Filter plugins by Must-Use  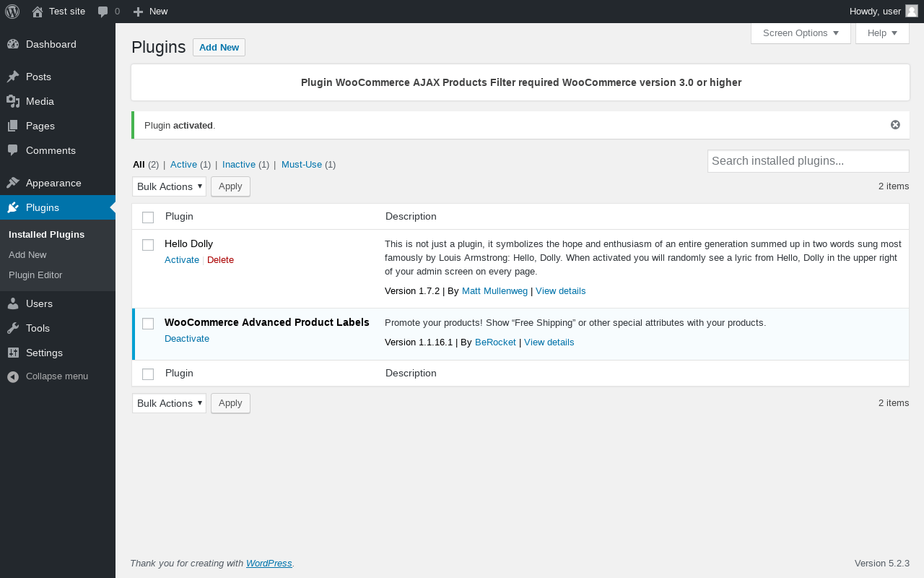pos(302,165)
